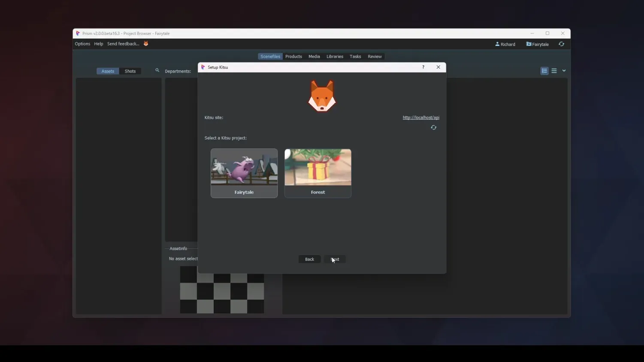Open the Send feedback menu item
The image size is (644, 362).
[x=123, y=44]
